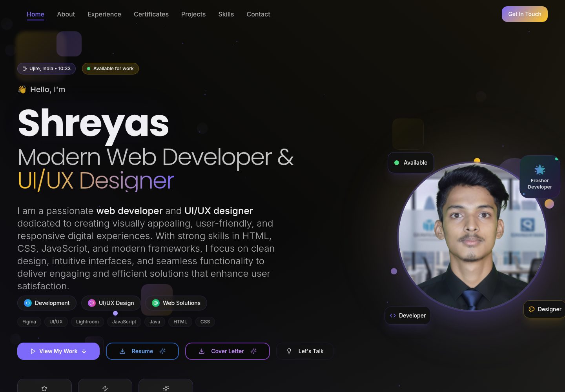The height and width of the screenshot is (392, 565).
Task: Click the sparkle icon on Resume button
Action: pos(162,351)
